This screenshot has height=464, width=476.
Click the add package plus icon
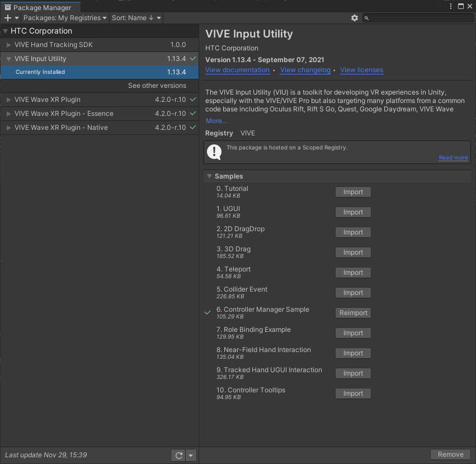point(8,18)
